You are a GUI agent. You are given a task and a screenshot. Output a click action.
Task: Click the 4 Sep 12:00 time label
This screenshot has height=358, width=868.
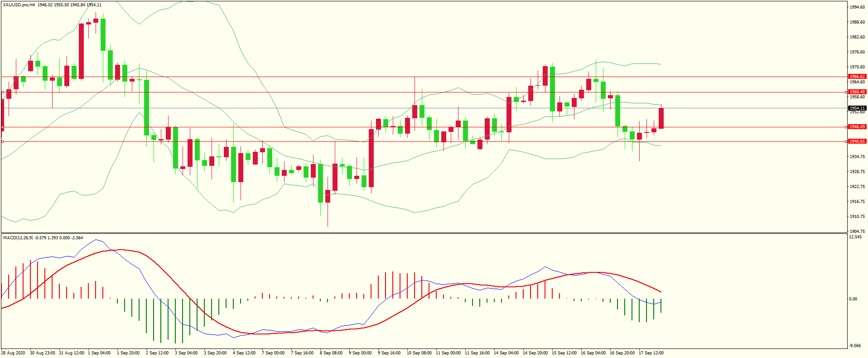[244, 353]
